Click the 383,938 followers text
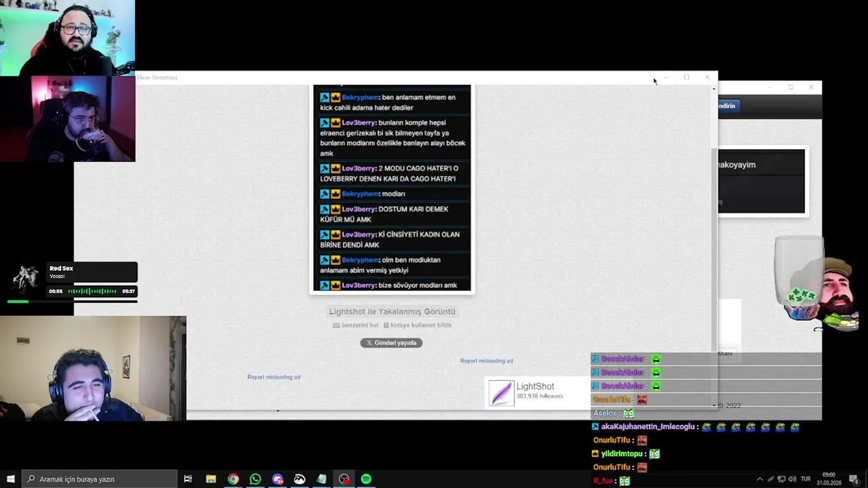The width and height of the screenshot is (868, 488). tap(539, 396)
